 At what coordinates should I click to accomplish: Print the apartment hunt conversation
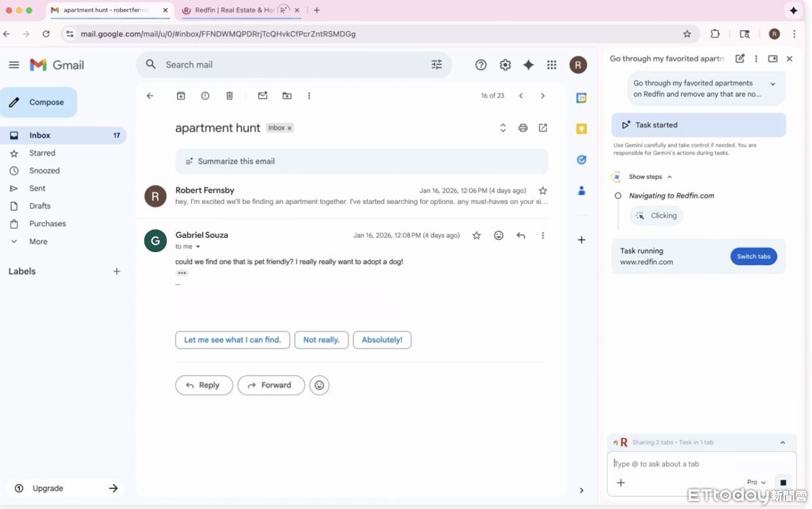click(523, 127)
